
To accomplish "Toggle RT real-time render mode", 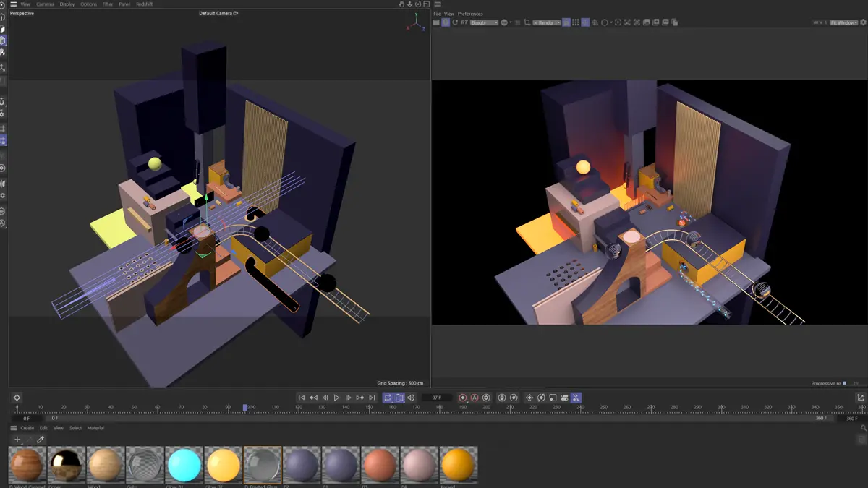I will [x=464, y=22].
